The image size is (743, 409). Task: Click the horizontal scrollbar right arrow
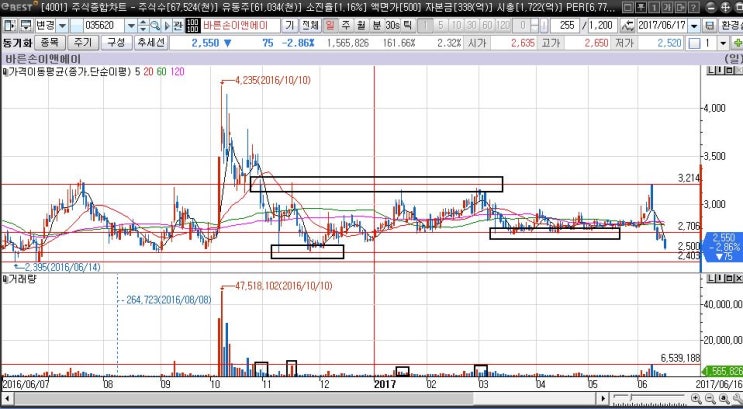(x=603, y=399)
